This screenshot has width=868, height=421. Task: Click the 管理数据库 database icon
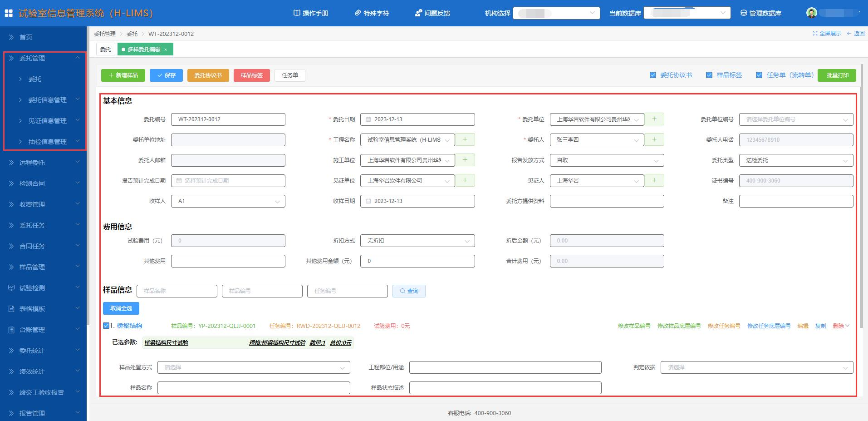(744, 13)
